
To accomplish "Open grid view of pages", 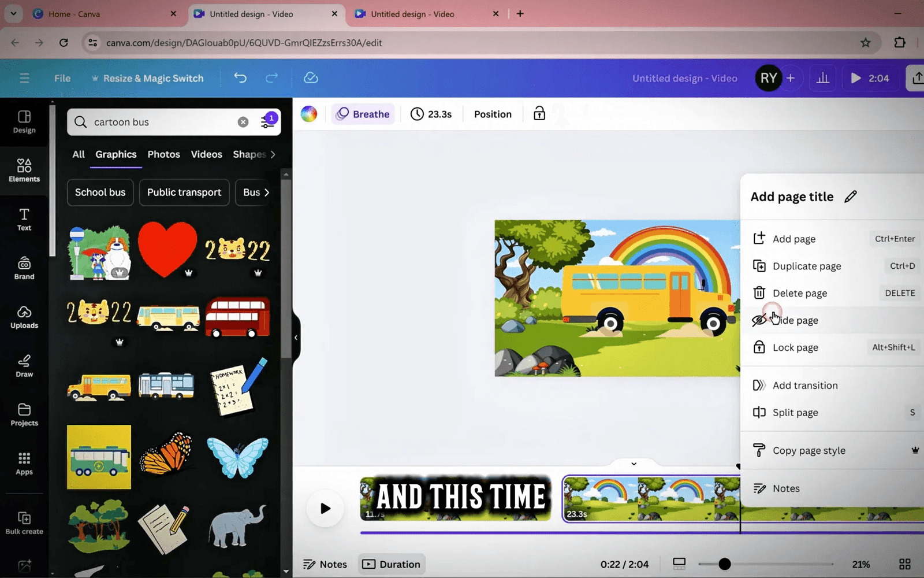I will [905, 564].
